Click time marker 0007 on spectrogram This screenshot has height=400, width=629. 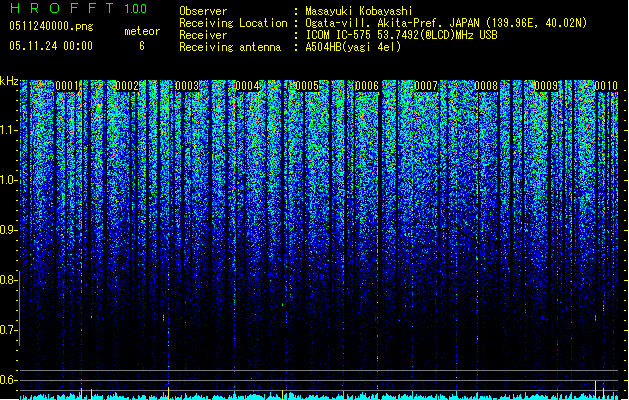point(426,86)
